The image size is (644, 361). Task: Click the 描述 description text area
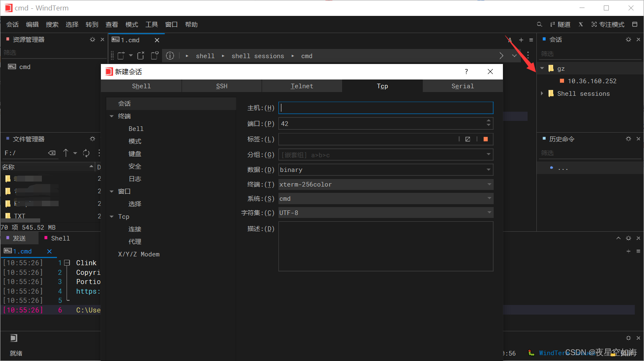click(386, 246)
